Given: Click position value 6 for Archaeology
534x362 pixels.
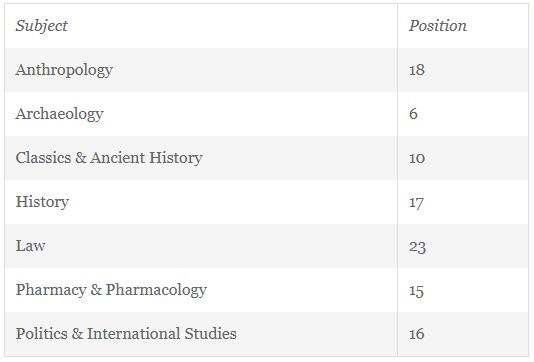Looking at the screenshot, I should (x=413, y=114).
